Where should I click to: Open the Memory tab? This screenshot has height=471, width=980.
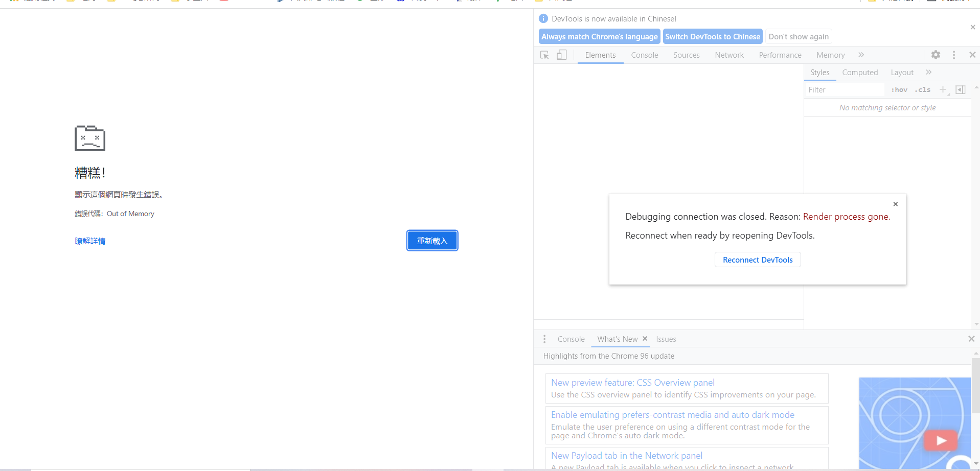pos(830,55)
